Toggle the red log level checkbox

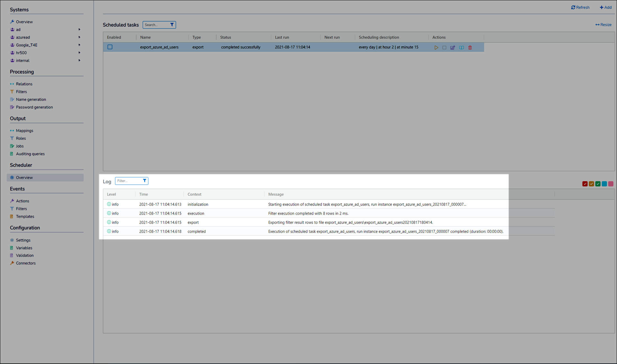(x=585, y=184)
